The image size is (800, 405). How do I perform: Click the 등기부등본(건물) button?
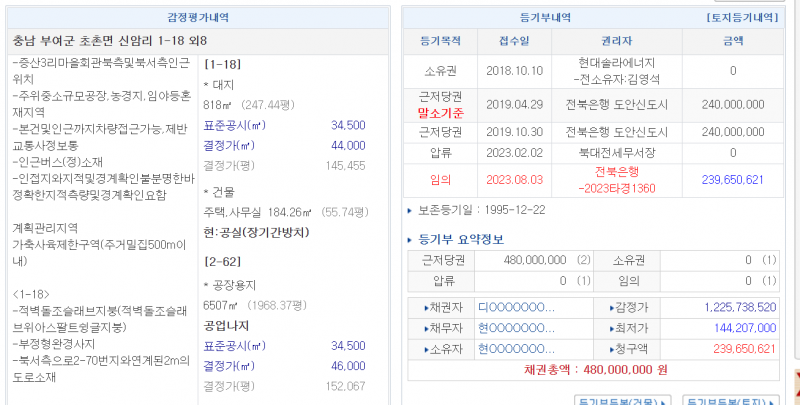617,400
